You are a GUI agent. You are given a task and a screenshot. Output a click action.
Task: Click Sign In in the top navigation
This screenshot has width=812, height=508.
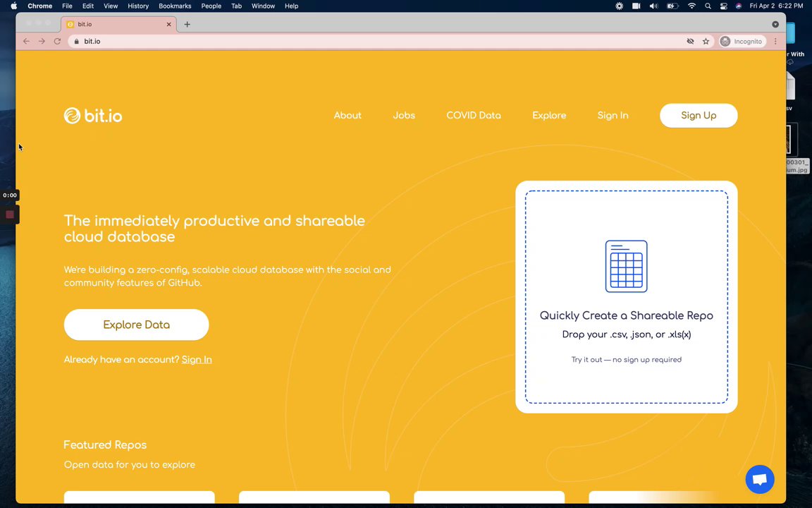coord(613,116)
